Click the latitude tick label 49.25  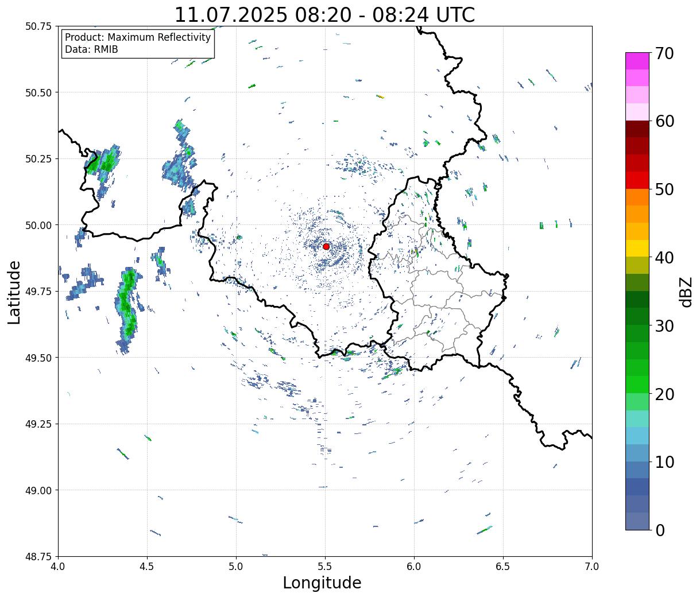(x=38, y=424)
